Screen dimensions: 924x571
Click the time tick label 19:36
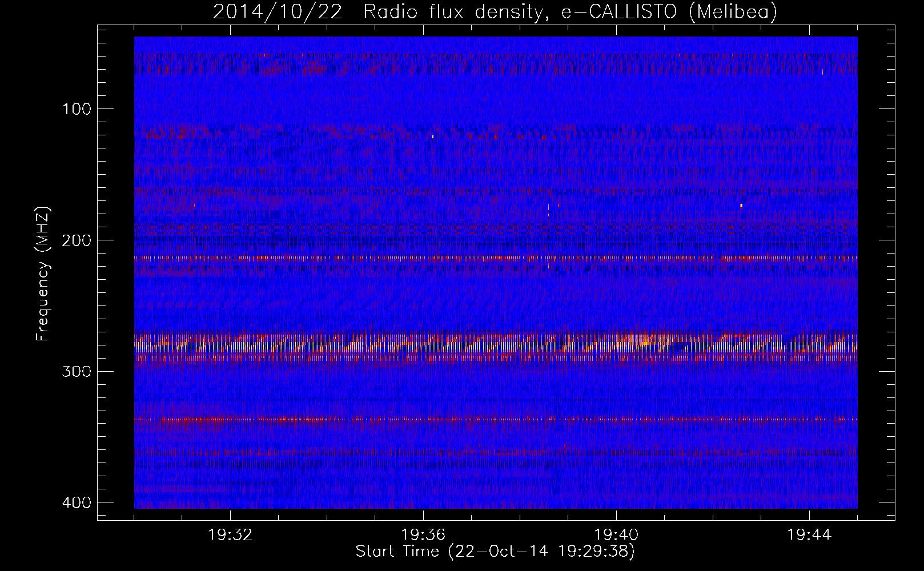423,535
